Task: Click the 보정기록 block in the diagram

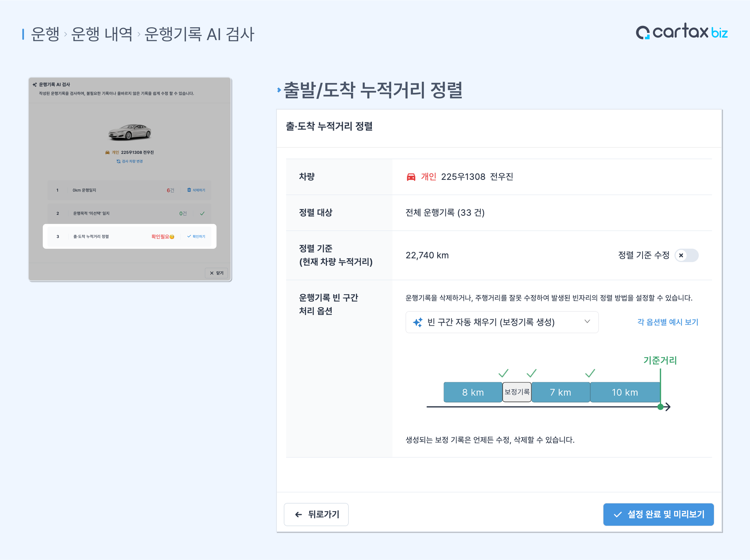Action: coord(516,392)
